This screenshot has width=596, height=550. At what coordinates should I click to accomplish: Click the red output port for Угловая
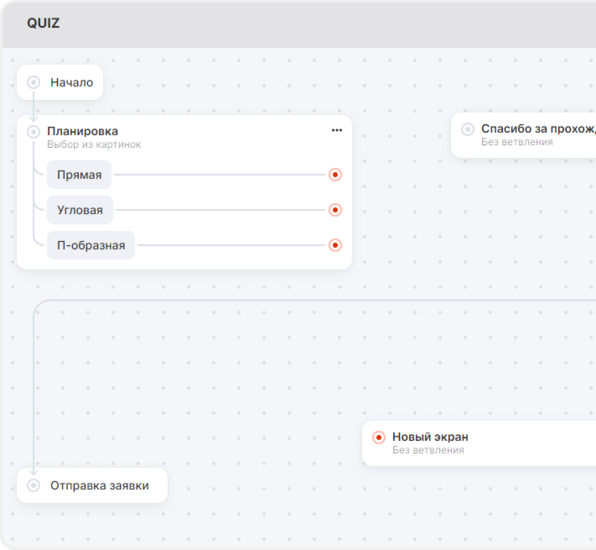point(335,210)
